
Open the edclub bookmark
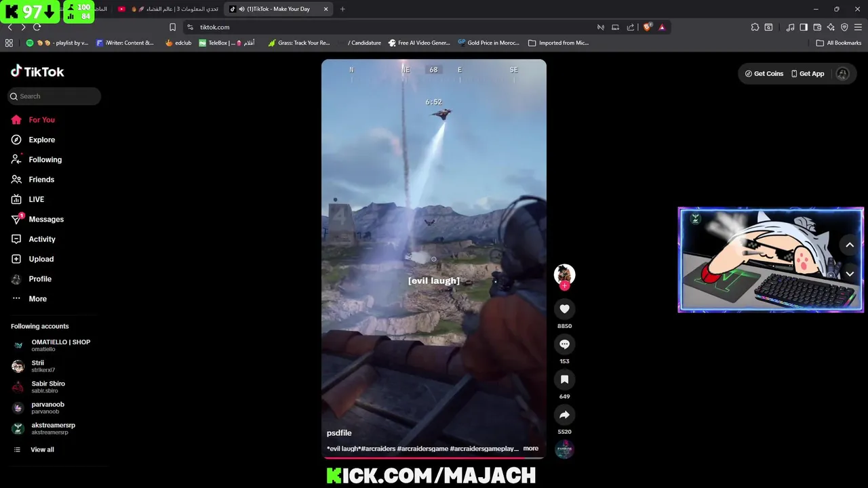(178, 43)
